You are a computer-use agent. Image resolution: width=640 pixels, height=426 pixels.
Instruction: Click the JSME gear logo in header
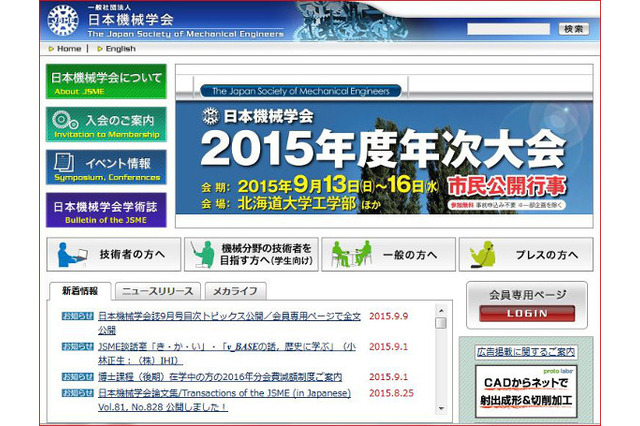[x=62, y=20]
